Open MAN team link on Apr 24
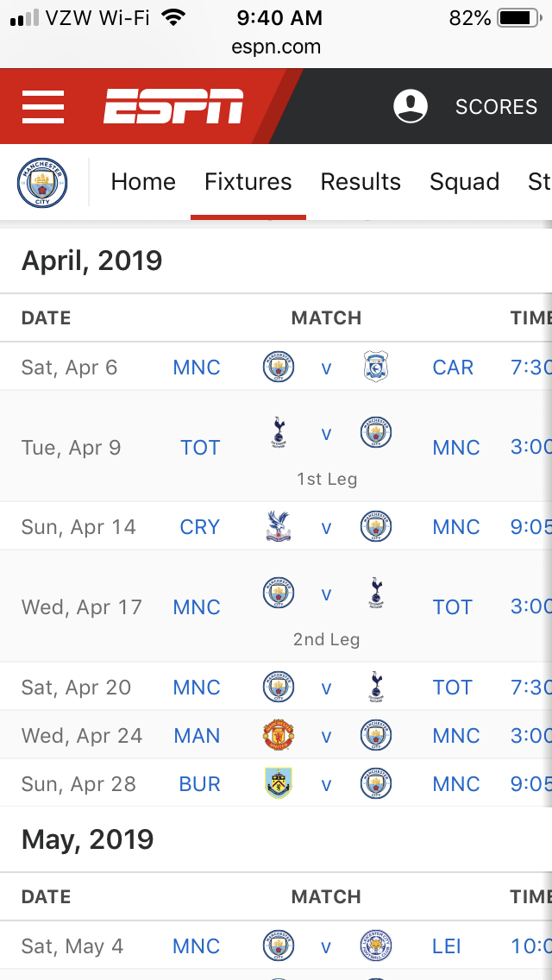 [197, 736]
